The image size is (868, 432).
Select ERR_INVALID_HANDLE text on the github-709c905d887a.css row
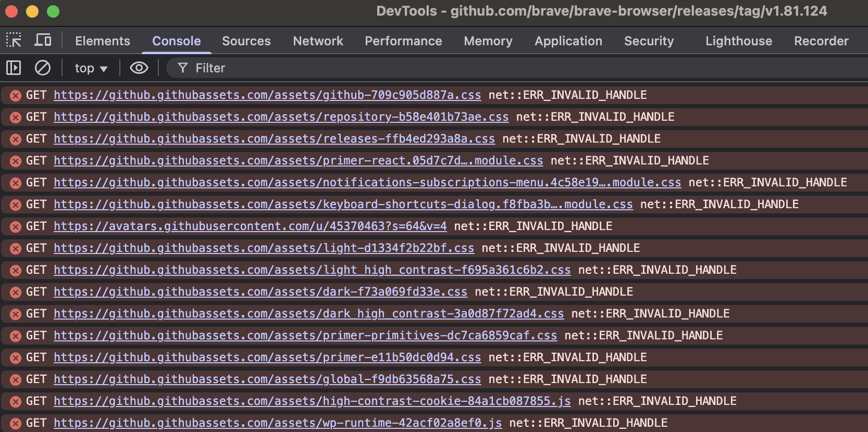pyautogui.click(x=585, y=95)
